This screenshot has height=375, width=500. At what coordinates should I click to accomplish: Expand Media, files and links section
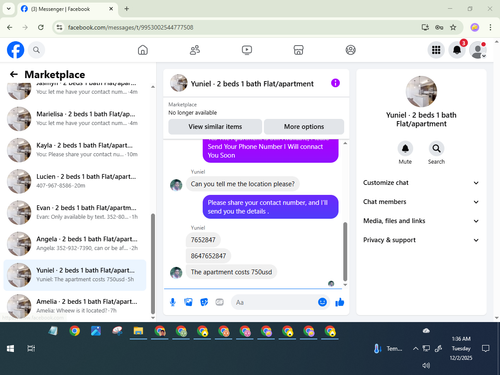point(421,221)
